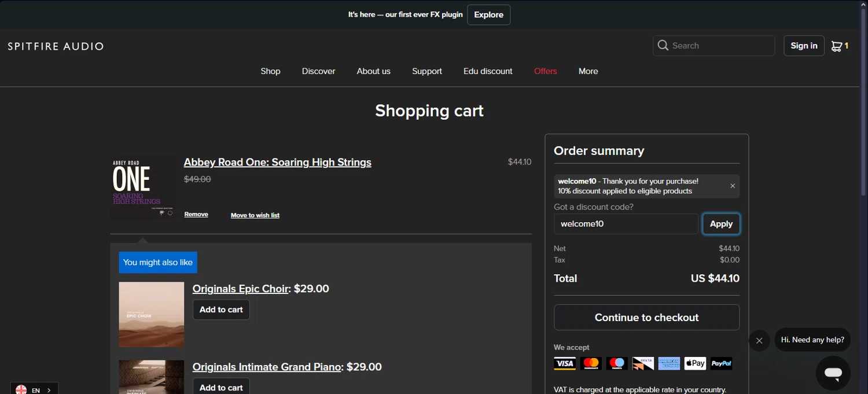
Task: Move Soaring High Strings to wish list
Action: coord(255,215)
